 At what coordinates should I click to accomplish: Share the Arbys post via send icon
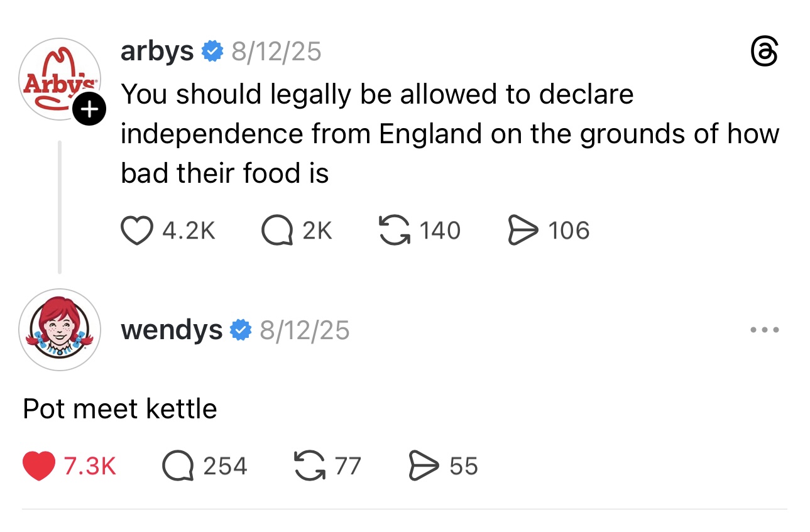[x=522, y=231]
